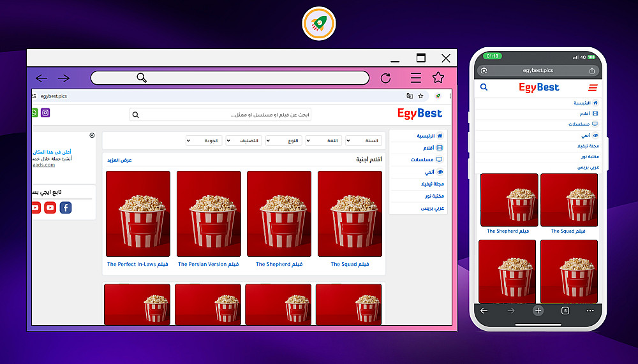Tap the EgyBest logo on the phone site

coord(538,88)
